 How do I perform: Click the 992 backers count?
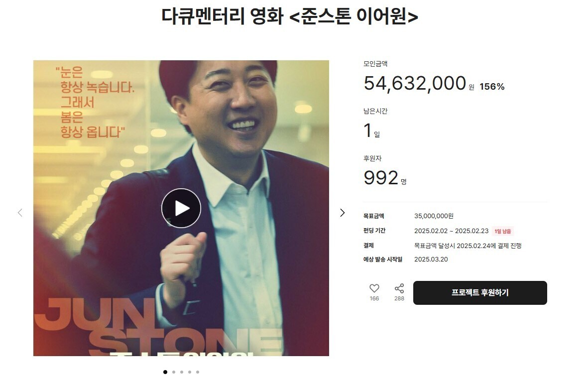[x=381, y=178]
